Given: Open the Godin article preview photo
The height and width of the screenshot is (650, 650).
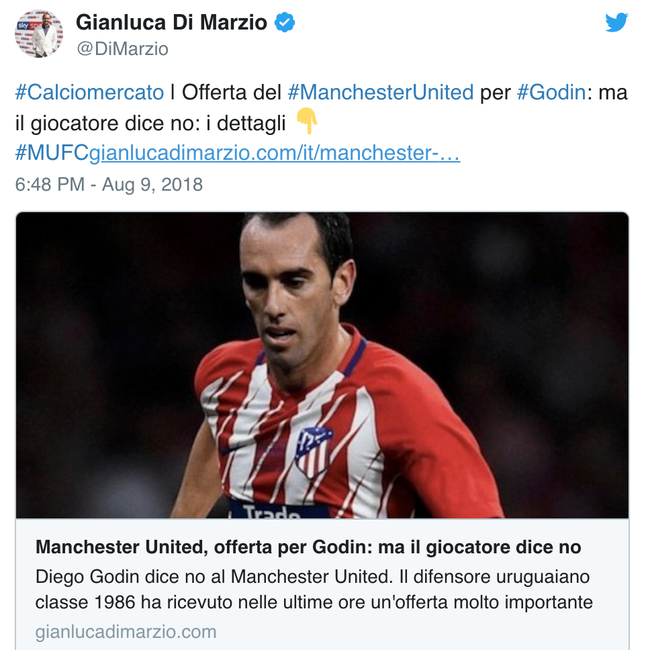Looking at the screenshot, I should (x=322, y=365).
